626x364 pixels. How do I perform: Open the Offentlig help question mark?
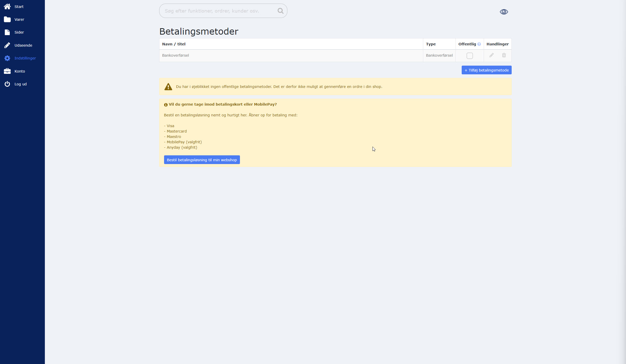(x=479, y=44)
